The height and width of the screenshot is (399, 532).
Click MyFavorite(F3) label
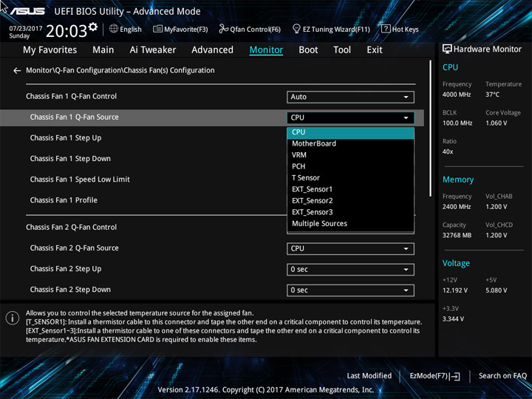click(x=186, y=30)
